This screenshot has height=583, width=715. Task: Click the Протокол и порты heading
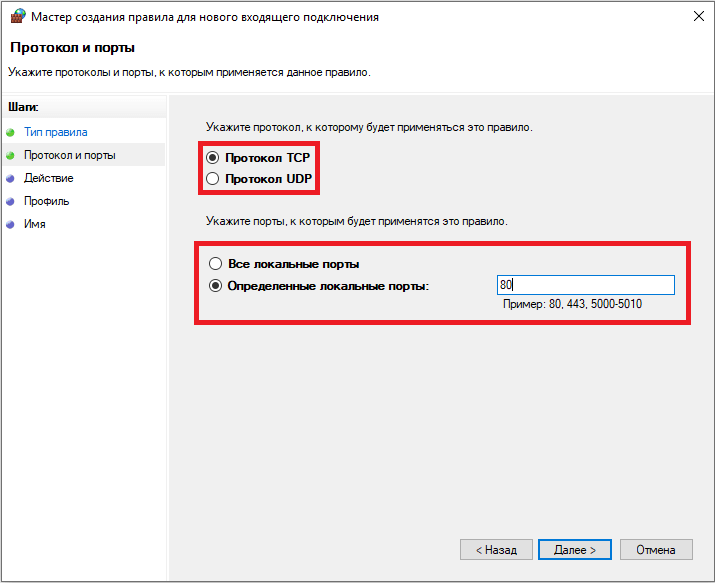click(x=73, y=47)
